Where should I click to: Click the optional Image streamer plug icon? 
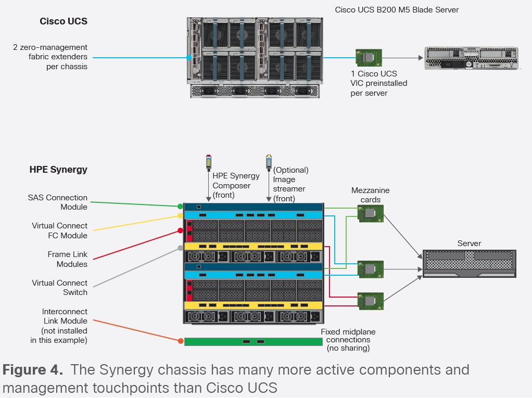pos(269,162)
